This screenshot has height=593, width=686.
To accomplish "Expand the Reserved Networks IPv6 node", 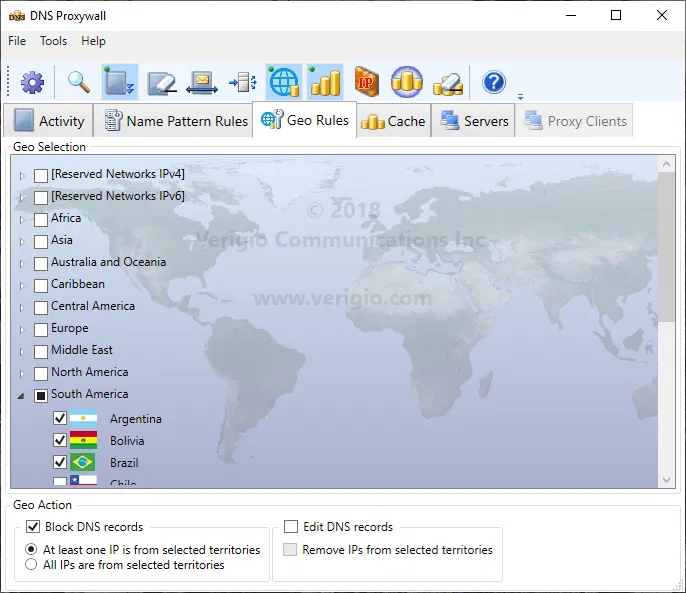I will coord(22,197).
